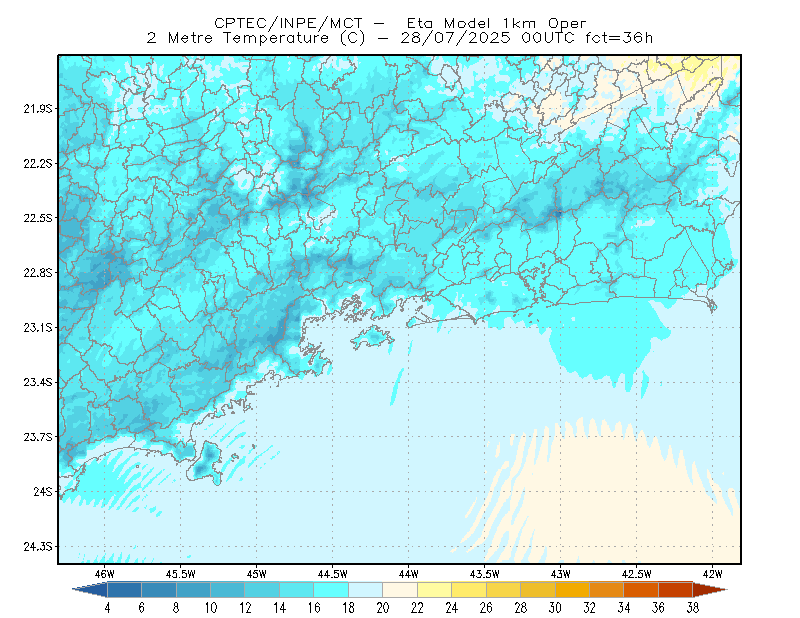Click the legend value 14
800x618 pixels.
click(x=280, y=608)
